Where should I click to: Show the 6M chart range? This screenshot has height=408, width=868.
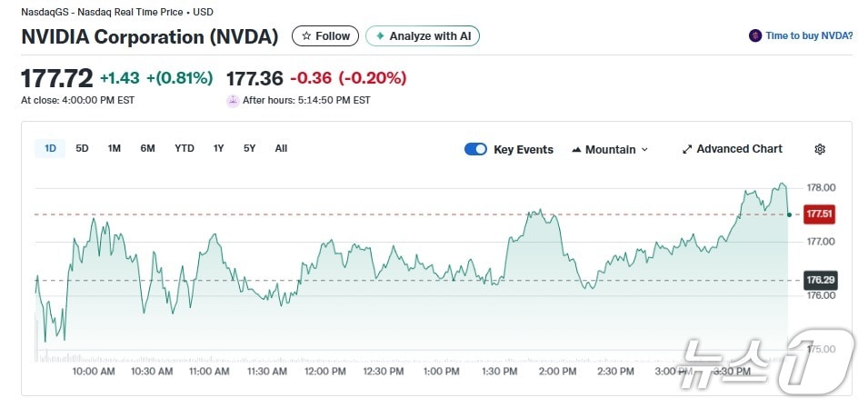click(x=147, y=148)
